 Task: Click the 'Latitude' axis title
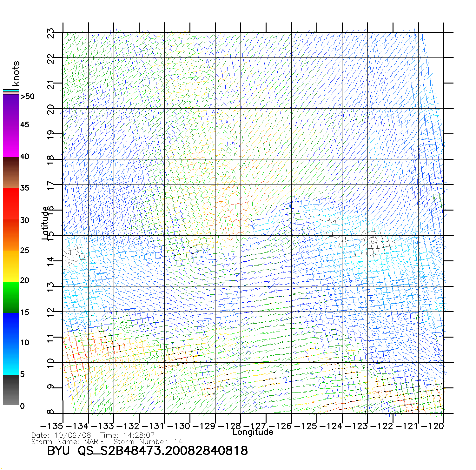click(x=45, y=223)
